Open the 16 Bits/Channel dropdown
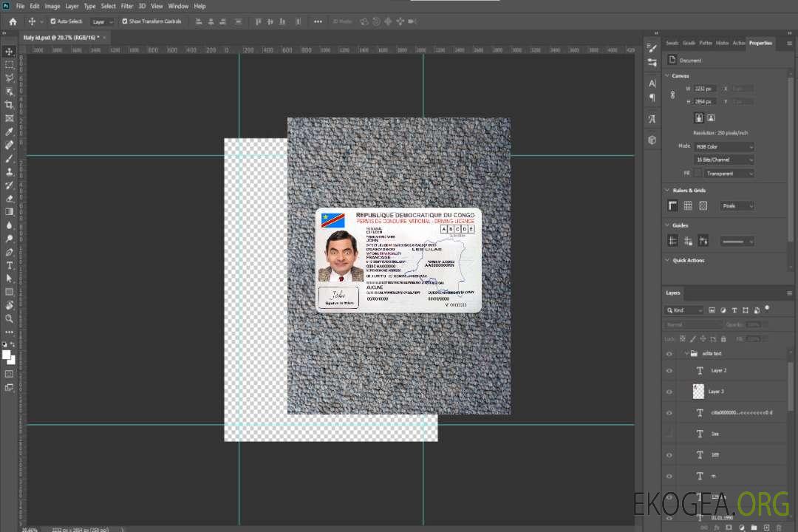This screenshot has height=532, width=798. pos(723,160)
